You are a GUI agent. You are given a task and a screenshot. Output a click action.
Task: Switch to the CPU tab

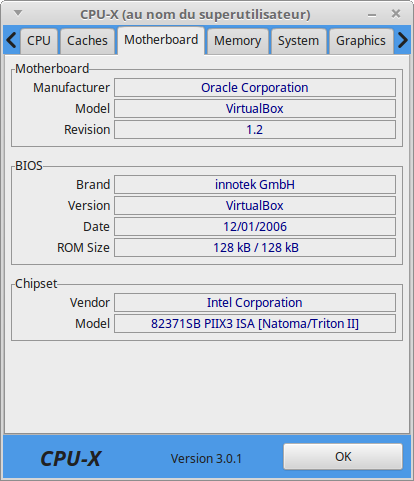(39, 41)
